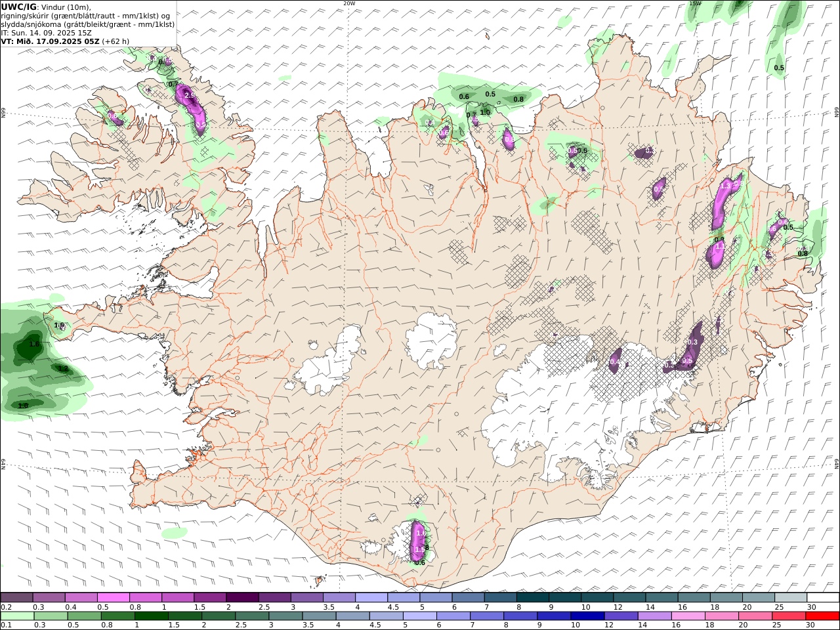Screen dimensions: 840x630
Task: Click the '0.2' label on snow scale
Action: (x=6, y=607)
